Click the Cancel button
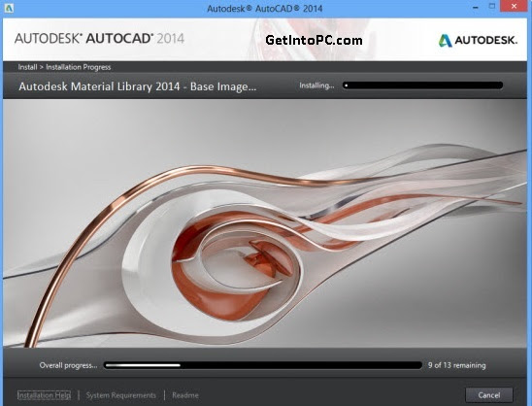Image resolution: width=532 pixels, height=406 pixels. (x=489, y=395)
